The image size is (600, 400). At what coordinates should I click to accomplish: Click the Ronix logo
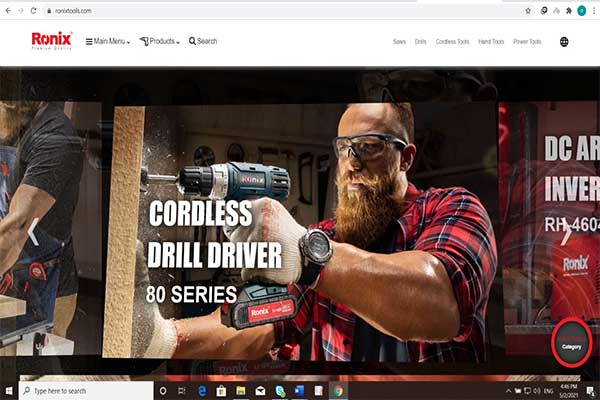(x=51, y=41)
